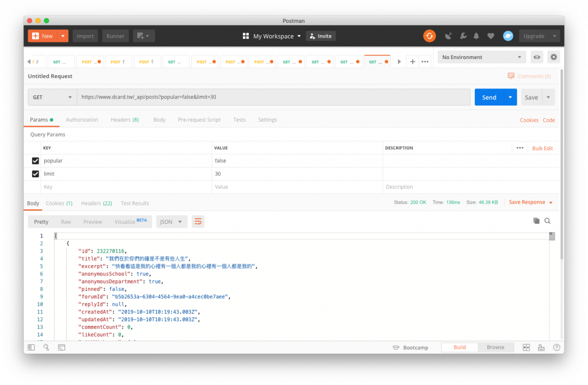Open the notifications bell
The image size is (588, 385).
pyautogui.click(x=476, y=36)
